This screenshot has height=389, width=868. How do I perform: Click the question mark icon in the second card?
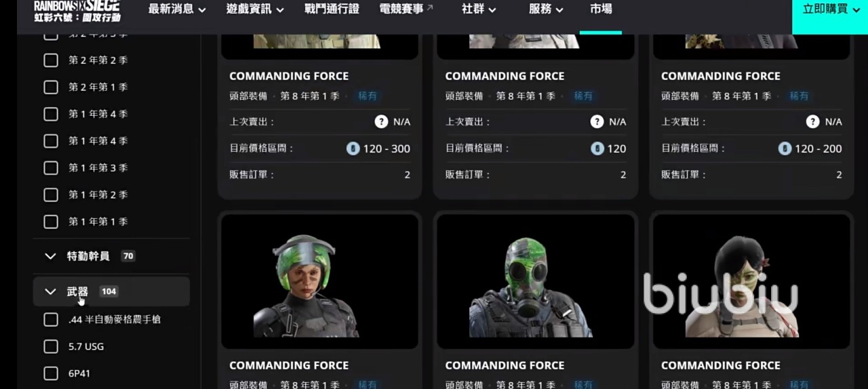tap(597, 122)
